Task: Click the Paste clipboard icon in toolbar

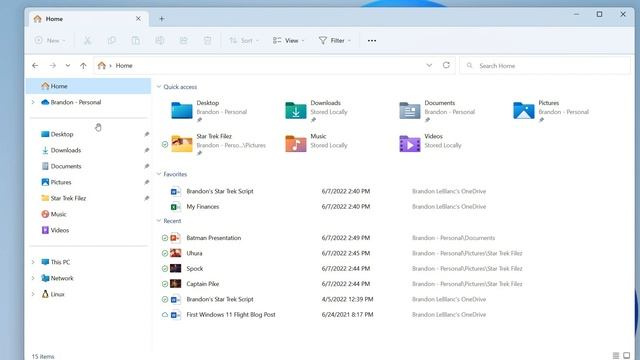Action: (x=136, y=40)
